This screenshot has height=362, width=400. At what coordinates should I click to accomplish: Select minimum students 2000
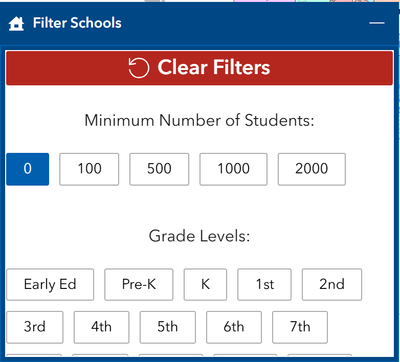point(312,169)
